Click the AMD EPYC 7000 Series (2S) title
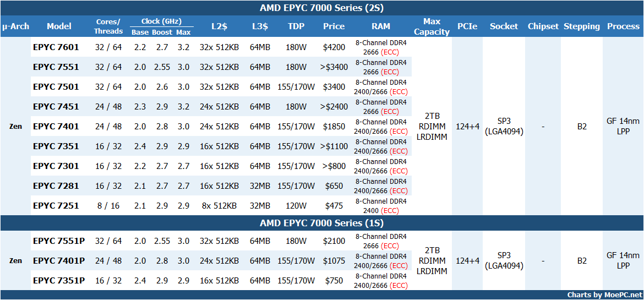Image resolution: width=644 pixels, height=300 pixels. [x=322, y=8]
